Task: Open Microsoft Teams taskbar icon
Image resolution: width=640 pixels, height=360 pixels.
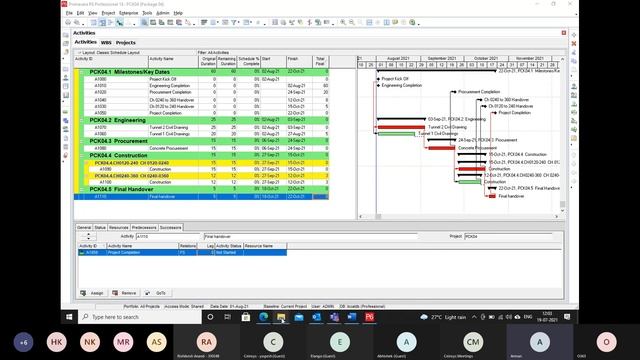Action: (334, 317)
